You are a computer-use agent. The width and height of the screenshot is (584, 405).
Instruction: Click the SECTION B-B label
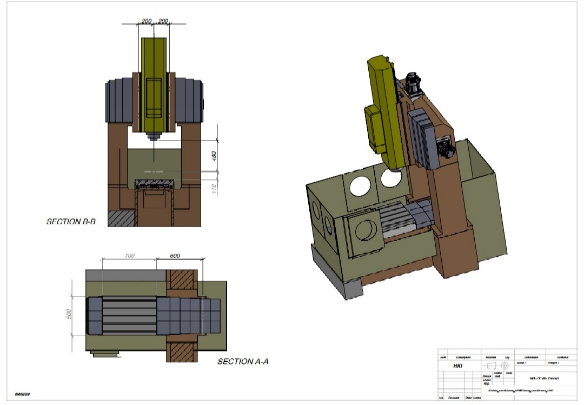pos(71,221)
